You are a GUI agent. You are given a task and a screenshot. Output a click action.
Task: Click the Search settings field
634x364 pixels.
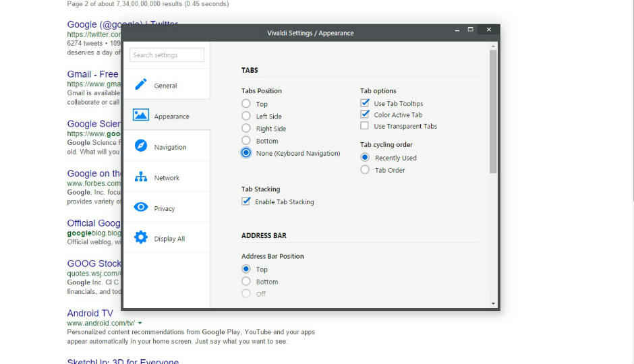click(x=167, y=55)
